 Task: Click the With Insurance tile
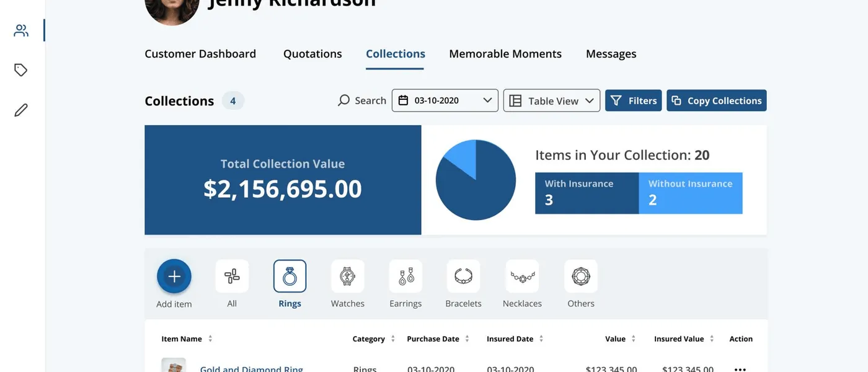(587, 193)
